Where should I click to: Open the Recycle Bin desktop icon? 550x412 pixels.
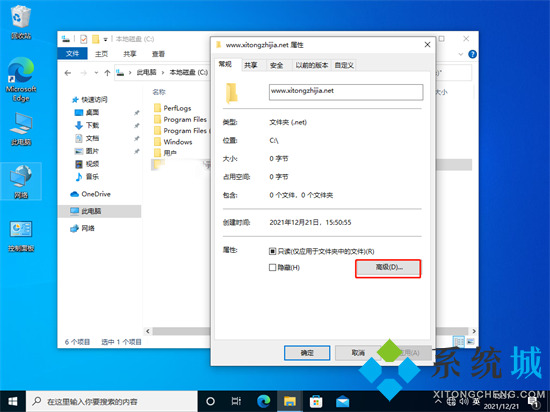(x=21, y=22)
